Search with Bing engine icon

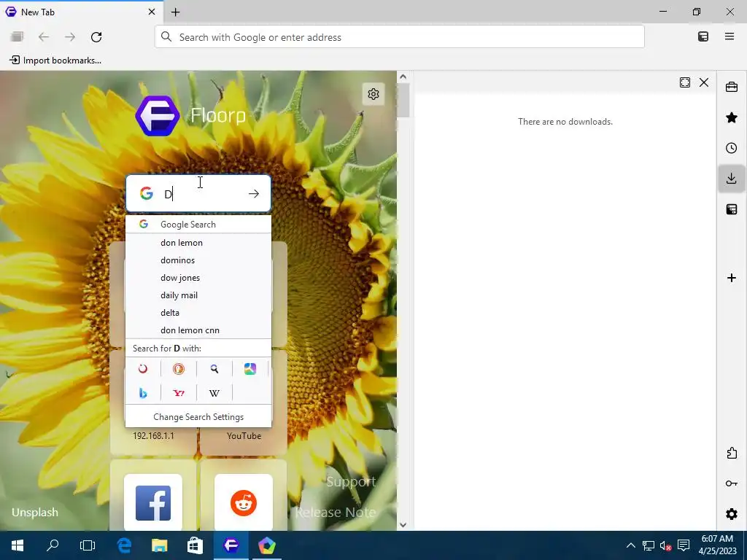[x=143, y=393]
